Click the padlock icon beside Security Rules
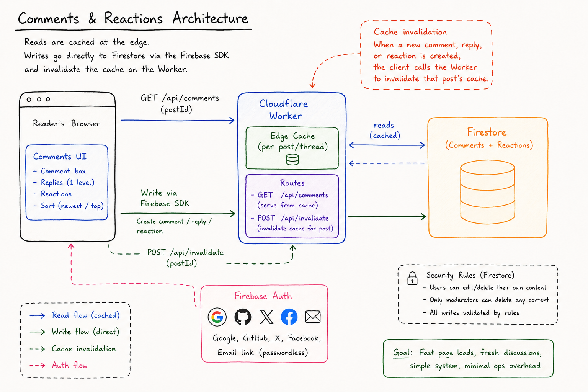Screen dimensions: 588x392 [412, 278]
